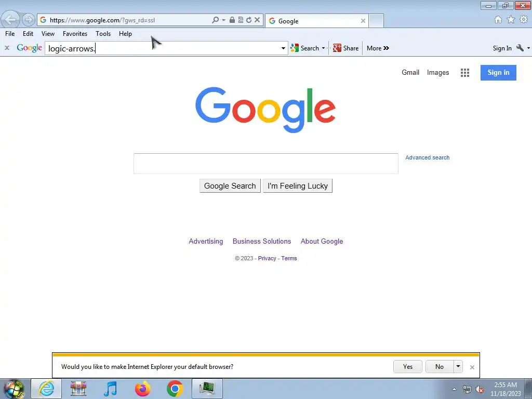Click No on default browser prompt
Viewport: 532px width, 399px height.
pyautogui.click(x=440, y=366)
